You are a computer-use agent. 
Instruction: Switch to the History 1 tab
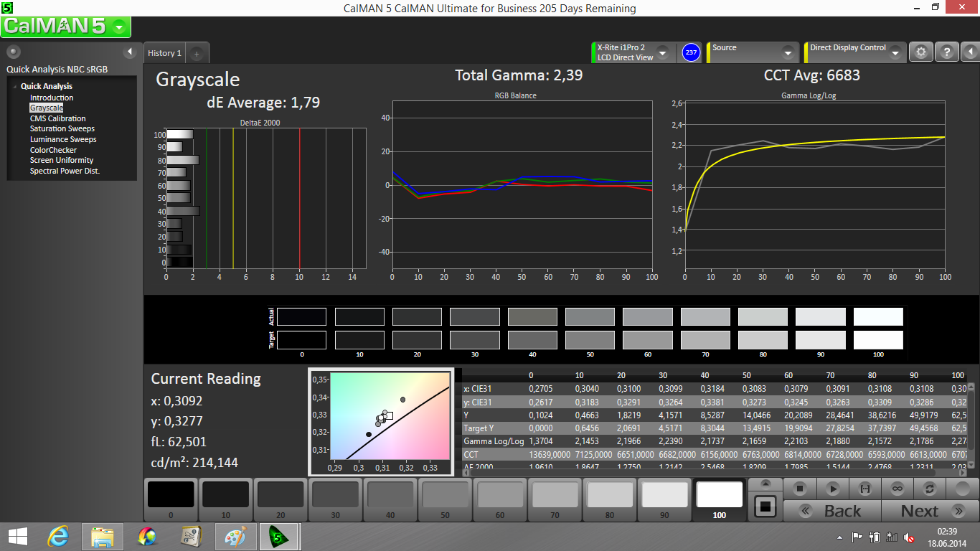164,53
